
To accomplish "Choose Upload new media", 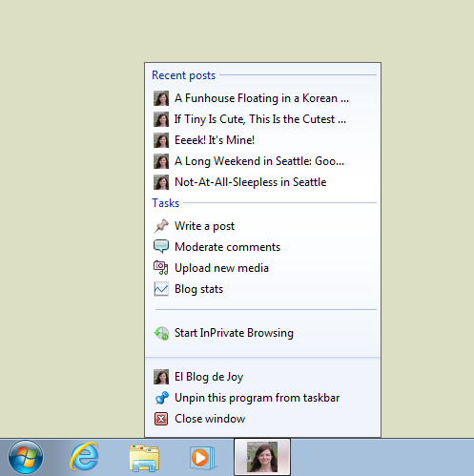I will pos(262,268).
